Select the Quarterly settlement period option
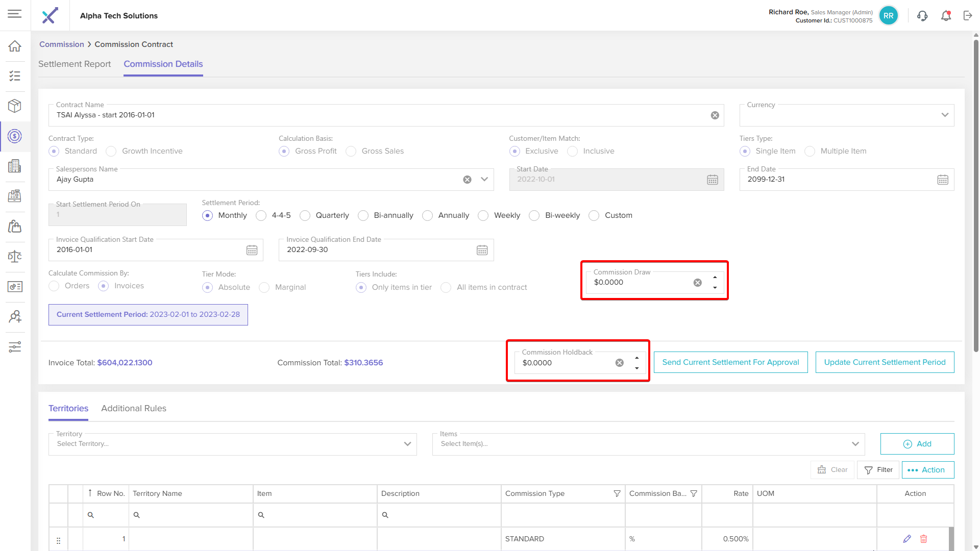The height and width of the screenshot is (551, 980). point(305,215)
